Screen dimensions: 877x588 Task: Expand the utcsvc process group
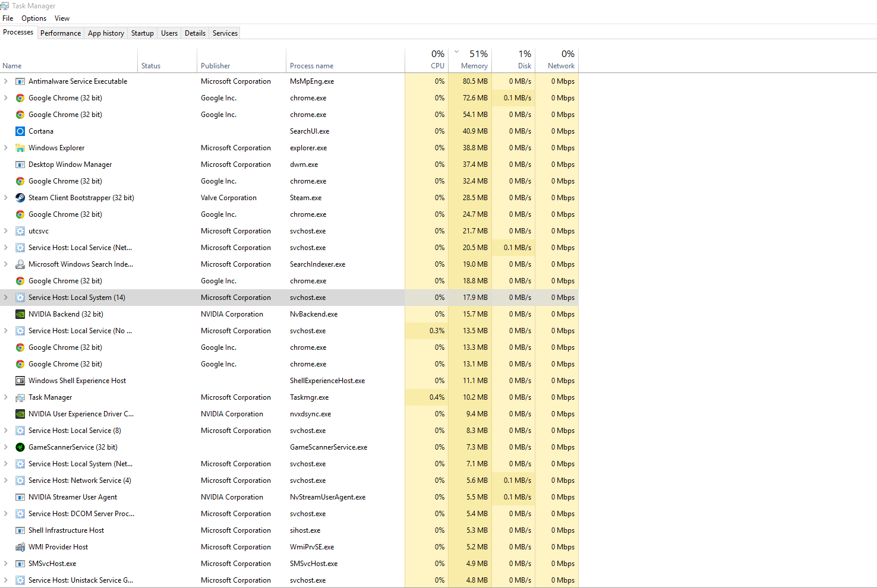click(x=6, y=231)
